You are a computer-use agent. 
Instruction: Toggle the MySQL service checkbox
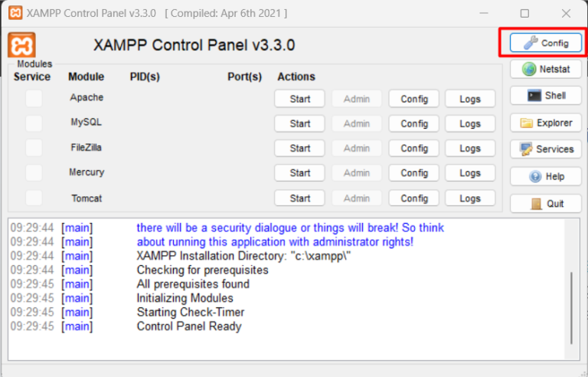34,123
